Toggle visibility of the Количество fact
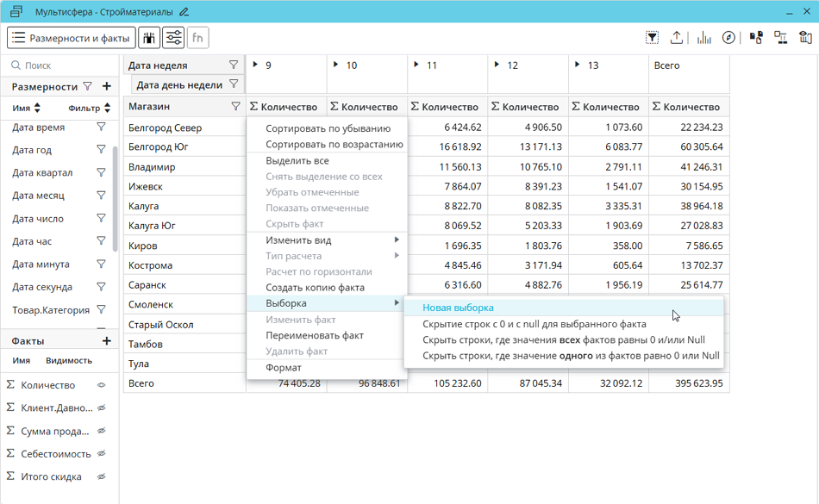The width and height of the screenshot is (819, 504). (101, 385)
